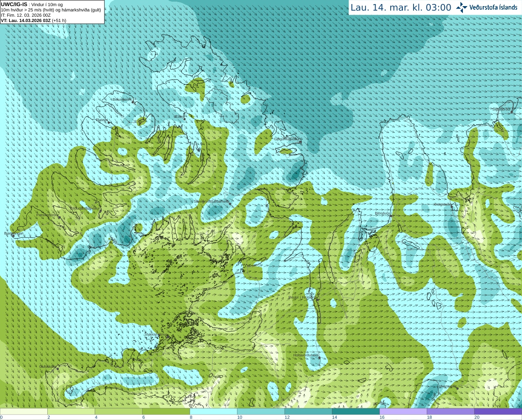Click the Reykir í Hrútafirði station label

pos(303,297)
